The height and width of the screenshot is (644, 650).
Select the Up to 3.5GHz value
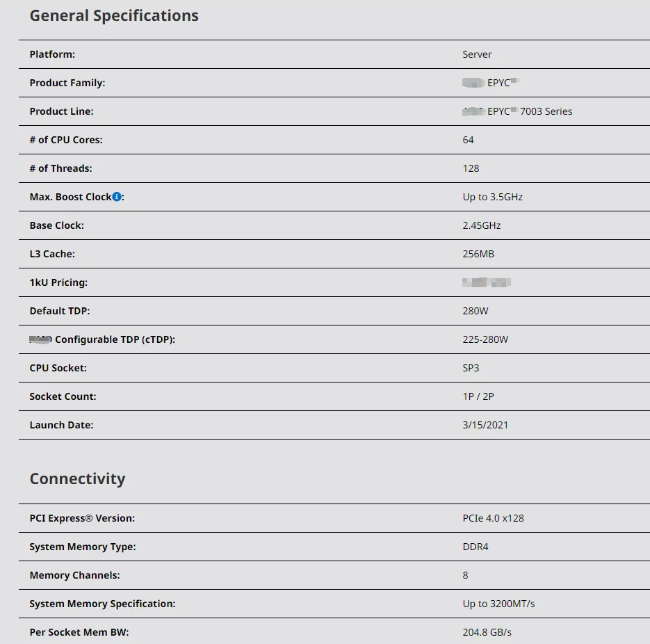point(492,197)
